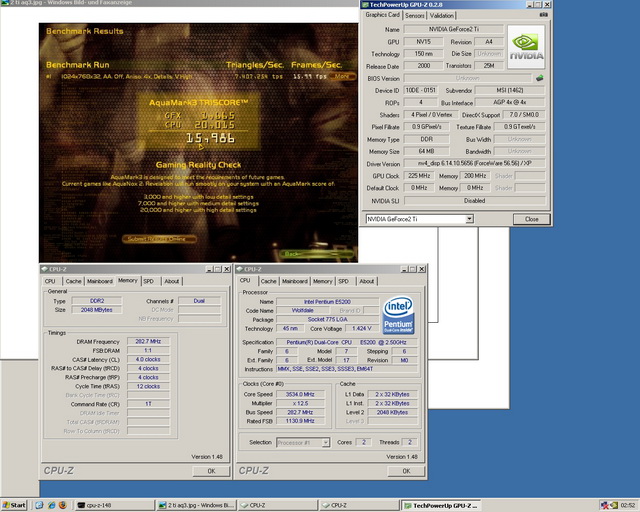Click the GPU Clock value '225 MHz'
The width and height of the screenshot is (640, 512).
click(419, 176)
